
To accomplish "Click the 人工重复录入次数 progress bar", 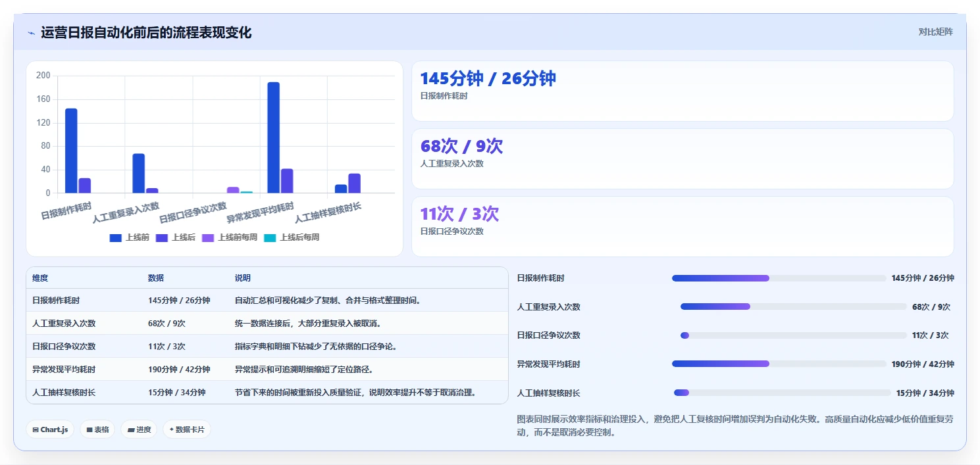I will (x=794, y=306).
